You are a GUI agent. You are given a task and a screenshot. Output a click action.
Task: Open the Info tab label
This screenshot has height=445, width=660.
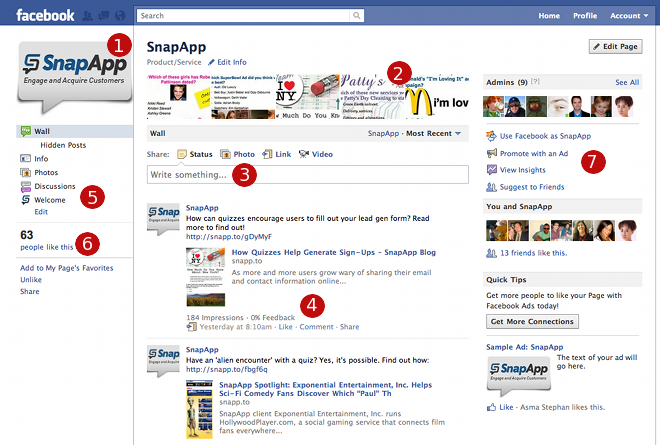pyautogui.click(x=41, y=159)
